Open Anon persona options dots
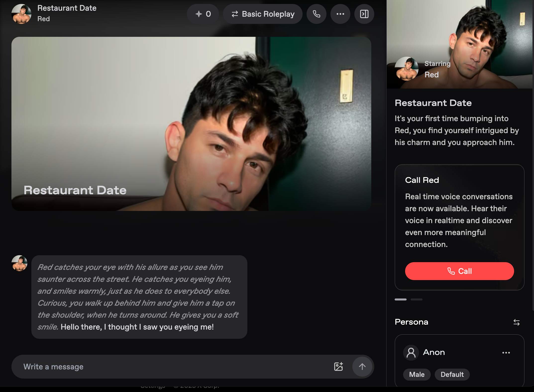Image resolution: width=534 pixels, height=392 pixels. click(506, 352)
